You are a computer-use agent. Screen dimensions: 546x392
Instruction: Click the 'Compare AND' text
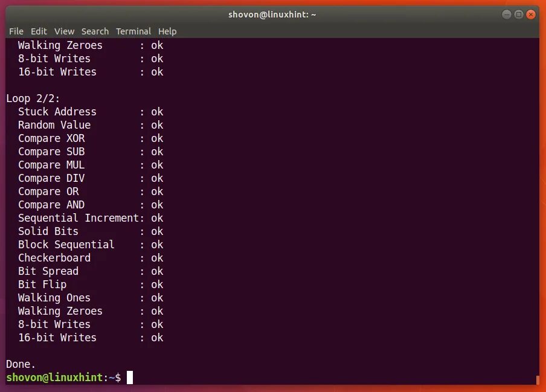click(51, 205)
